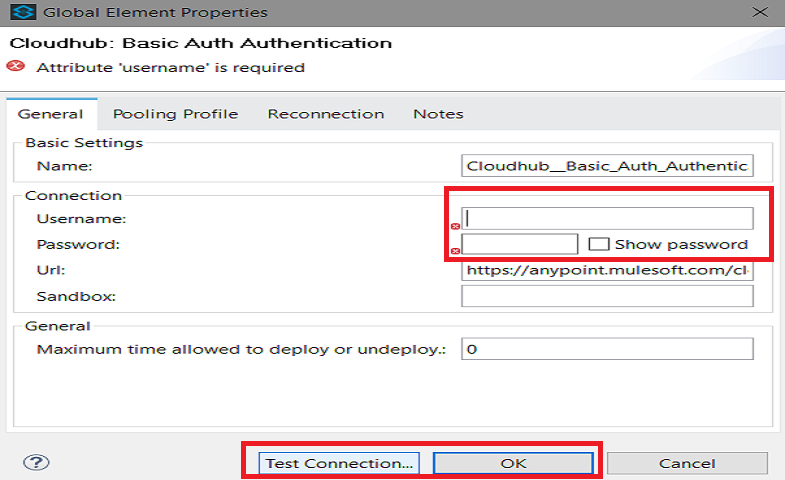Click the Cancel button

coord(687,463)
